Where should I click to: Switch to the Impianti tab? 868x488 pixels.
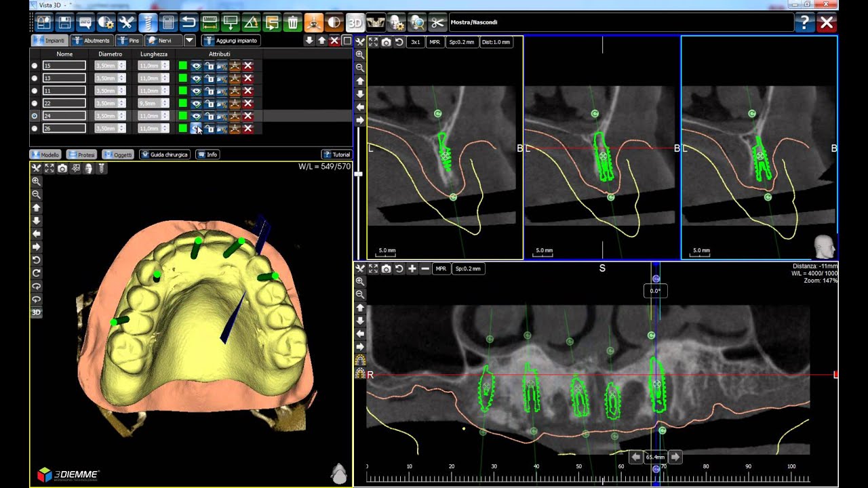(x=50, y=41)
